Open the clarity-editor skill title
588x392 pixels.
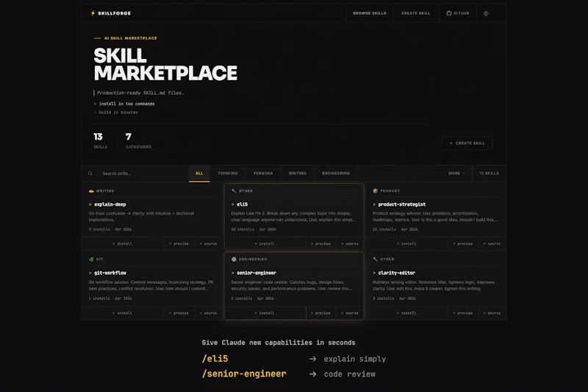[396, 273]
